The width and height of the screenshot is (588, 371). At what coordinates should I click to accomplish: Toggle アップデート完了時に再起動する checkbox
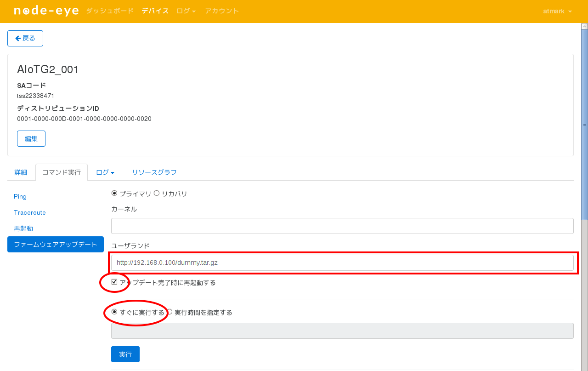coord(114,282)
